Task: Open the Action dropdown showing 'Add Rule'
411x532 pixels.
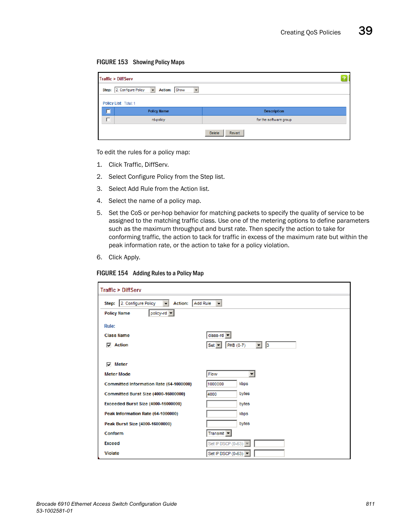Action: point(207,303)
